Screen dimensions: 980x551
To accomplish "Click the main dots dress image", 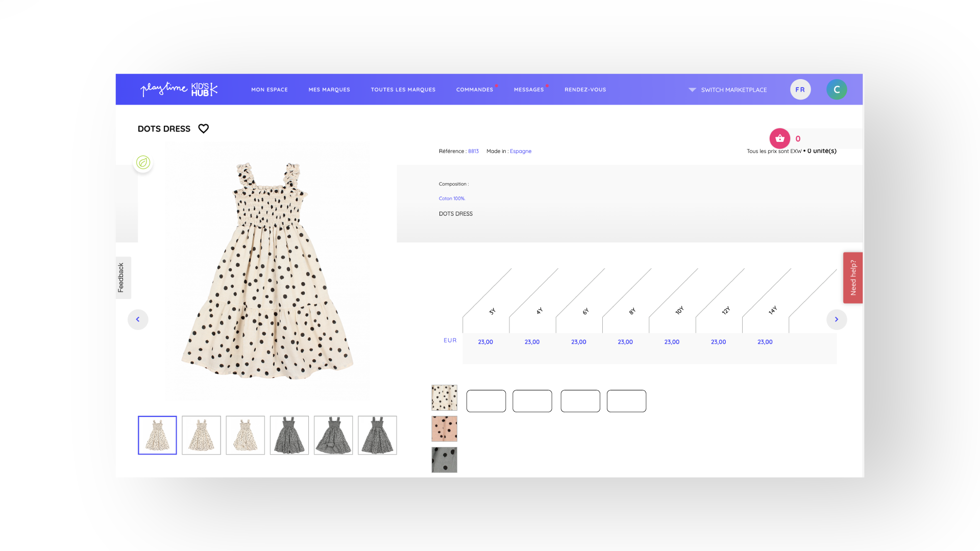I will click(x=267, y=270).
